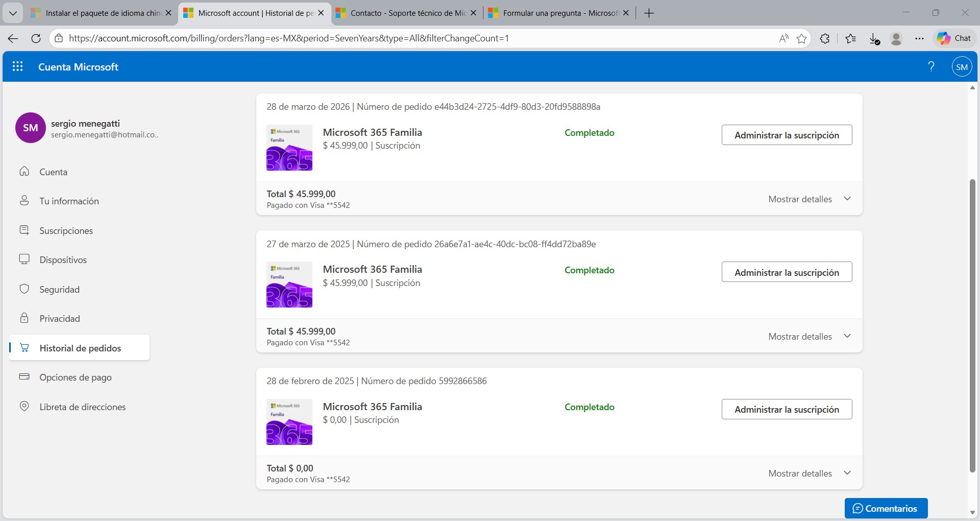Open the downloads icon
This screenshot has width=980, height=521.
pyautogui.click(x=874, y=39)
